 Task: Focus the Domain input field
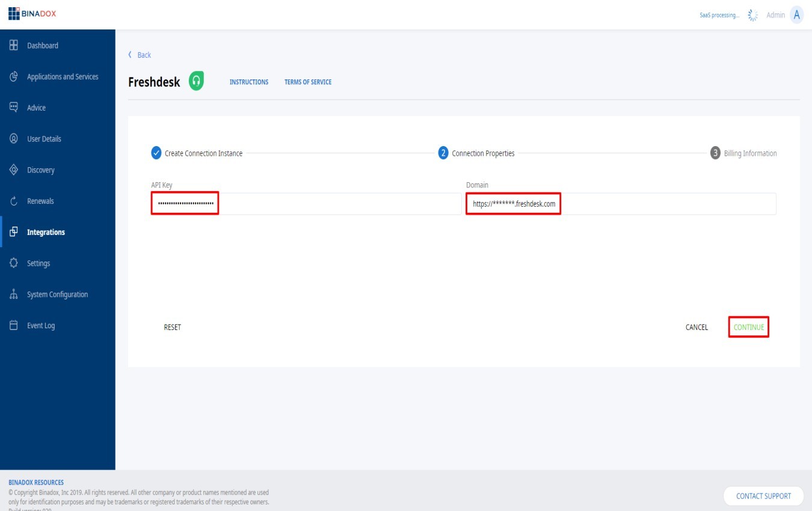tap(621, 204)
